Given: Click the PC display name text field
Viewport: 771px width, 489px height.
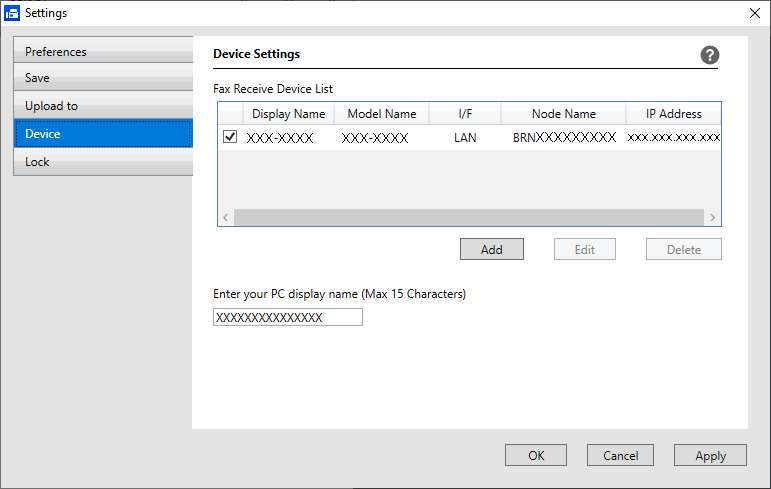Looking at the screenshot, I should (288, 317).
